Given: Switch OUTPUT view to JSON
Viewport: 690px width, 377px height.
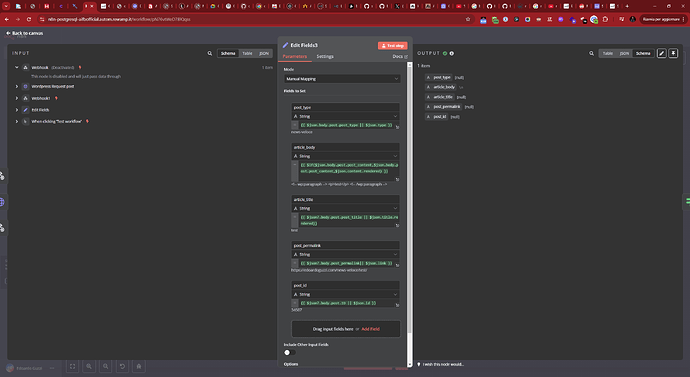Looking at the screenshot, I should pos(624,53).
